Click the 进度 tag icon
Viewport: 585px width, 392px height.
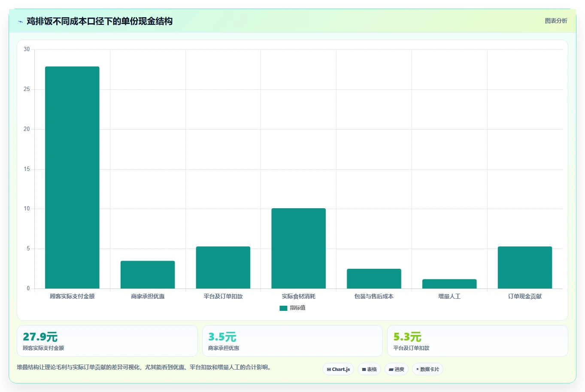(x=391, y=369)
